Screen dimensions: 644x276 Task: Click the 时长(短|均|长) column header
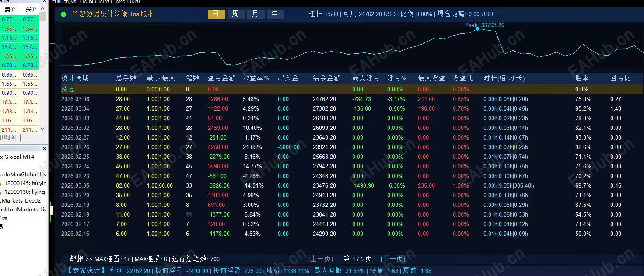coord(504,78)
